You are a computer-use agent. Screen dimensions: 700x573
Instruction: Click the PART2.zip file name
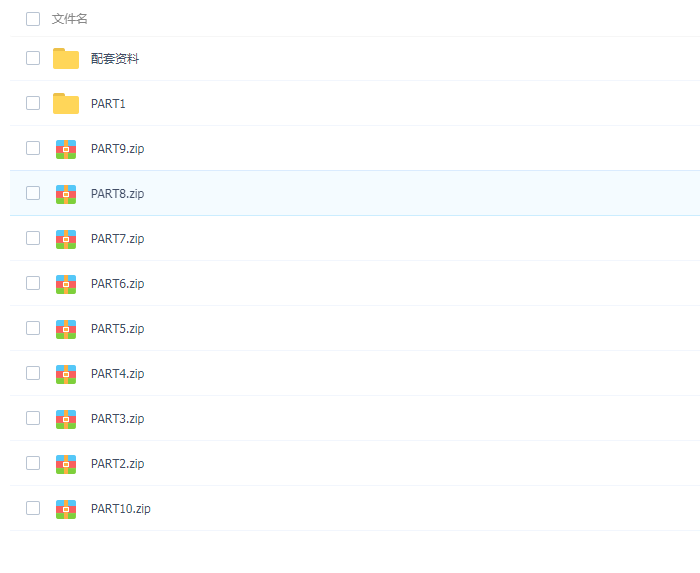pyautogui.click(x=117, y=464)
